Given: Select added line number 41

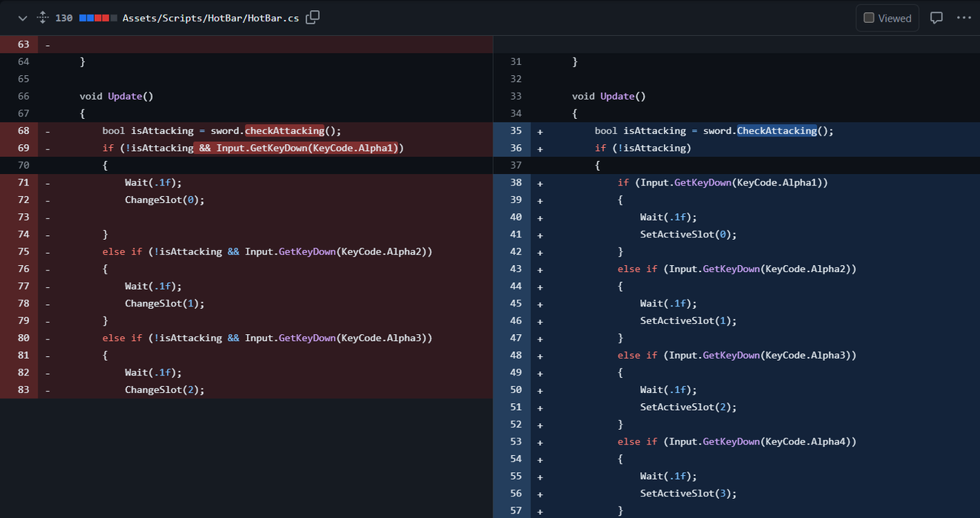Looking at the screenshot, I should 515,234.
